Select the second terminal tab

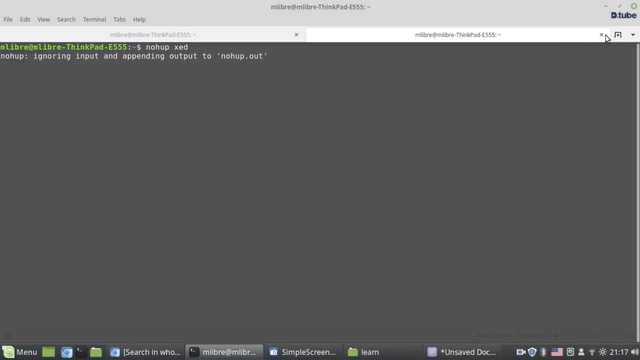click(458, 35)
